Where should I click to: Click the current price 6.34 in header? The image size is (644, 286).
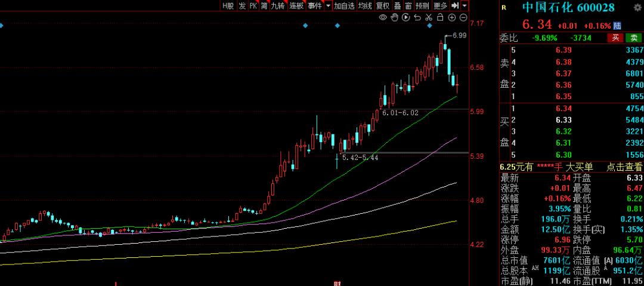(537, 24)
